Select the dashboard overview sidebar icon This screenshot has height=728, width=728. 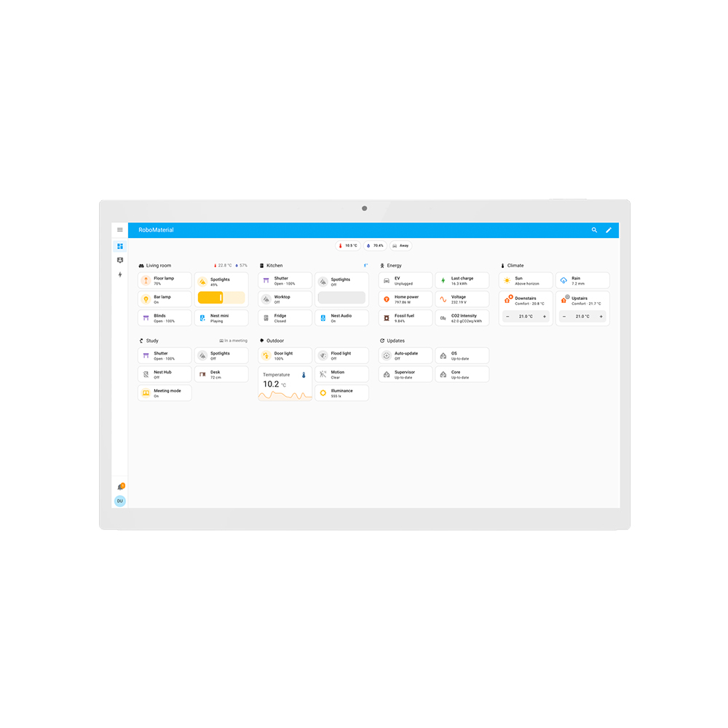tap(120, 246)
